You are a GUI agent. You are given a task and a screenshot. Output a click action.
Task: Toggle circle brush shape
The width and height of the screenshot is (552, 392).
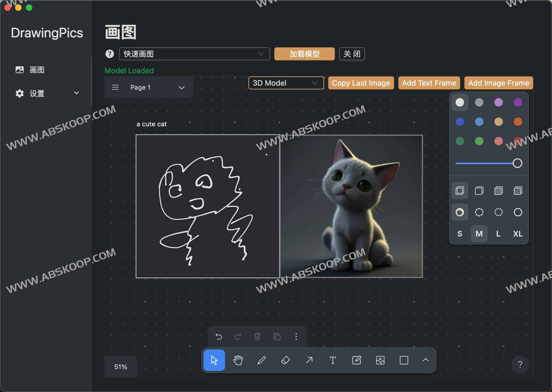pos(461,212)
